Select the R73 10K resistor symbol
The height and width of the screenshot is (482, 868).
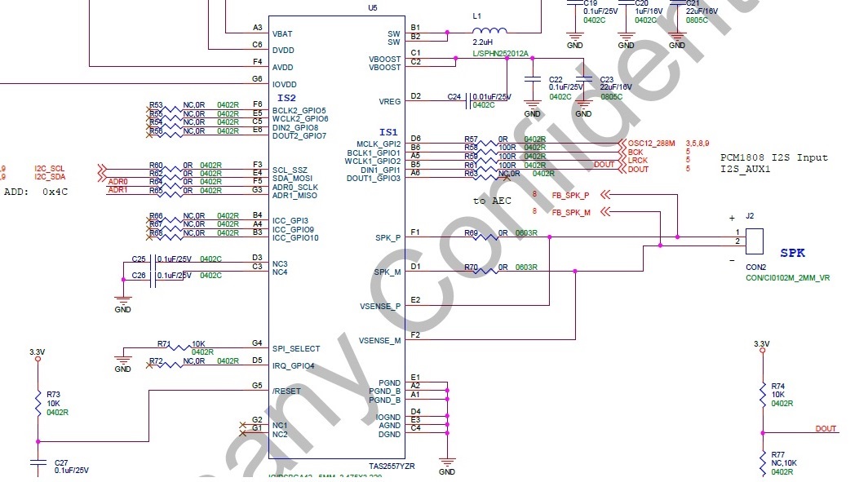[x=38, y=404]
